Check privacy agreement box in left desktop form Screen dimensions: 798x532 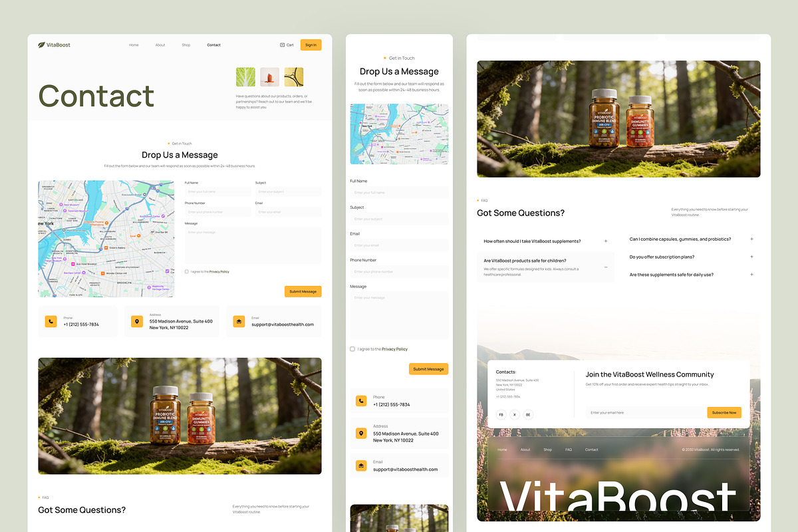[187, 271]
